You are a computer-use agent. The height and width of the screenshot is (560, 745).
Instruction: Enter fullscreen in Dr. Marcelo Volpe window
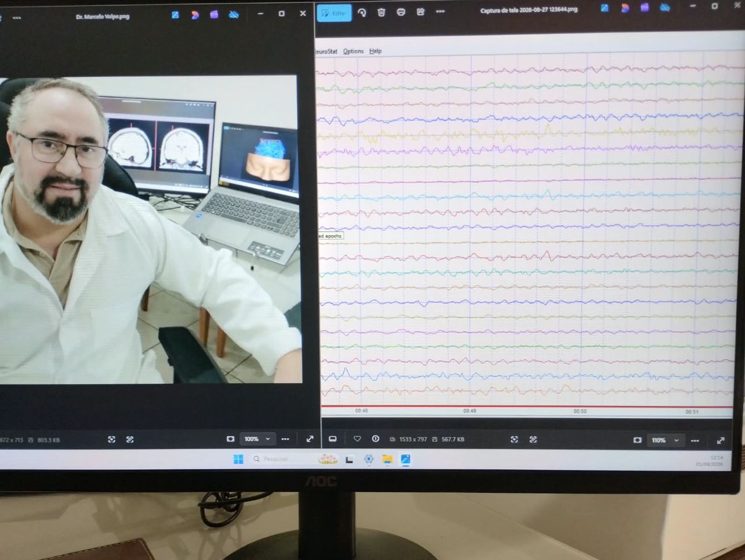pos(310,439)
